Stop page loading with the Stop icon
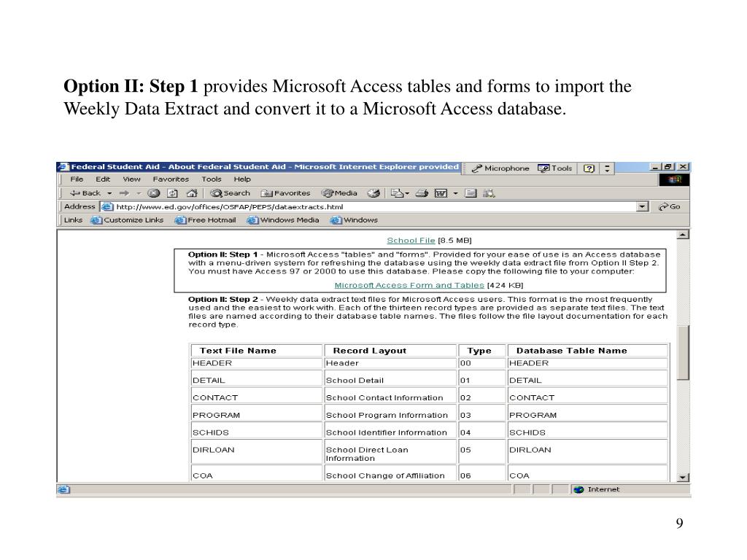 [x=153, y=193]
